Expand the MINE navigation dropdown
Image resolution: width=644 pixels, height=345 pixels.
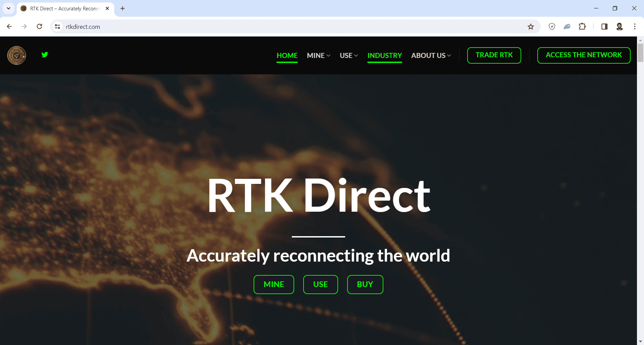tap(319, 56)
